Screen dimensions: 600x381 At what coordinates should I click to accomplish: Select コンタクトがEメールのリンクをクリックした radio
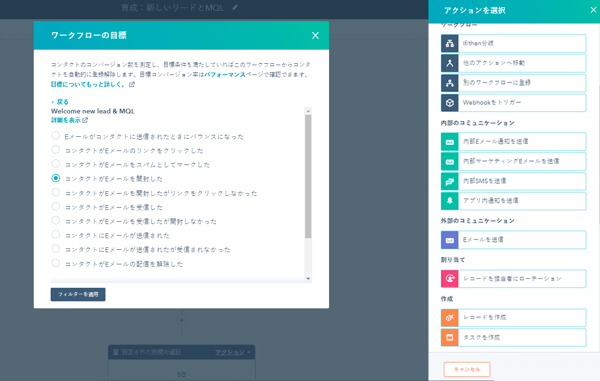(x=56, y=150)
